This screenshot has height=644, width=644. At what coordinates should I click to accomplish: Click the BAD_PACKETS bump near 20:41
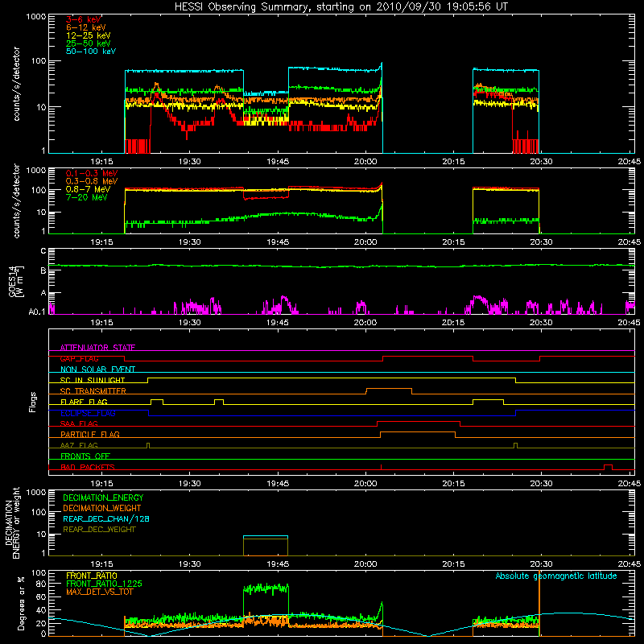click(609, 467)
